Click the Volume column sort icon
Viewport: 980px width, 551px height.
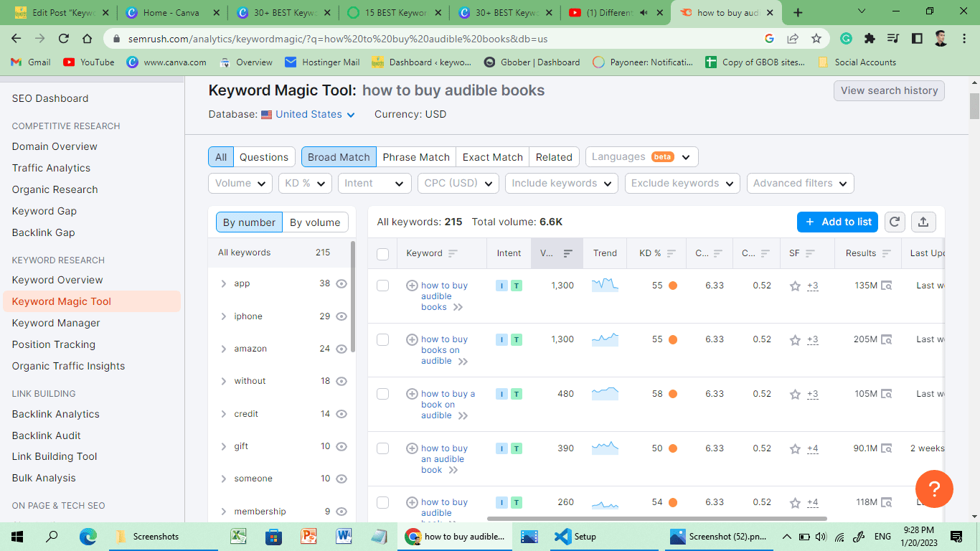click(x=568, y=253)
